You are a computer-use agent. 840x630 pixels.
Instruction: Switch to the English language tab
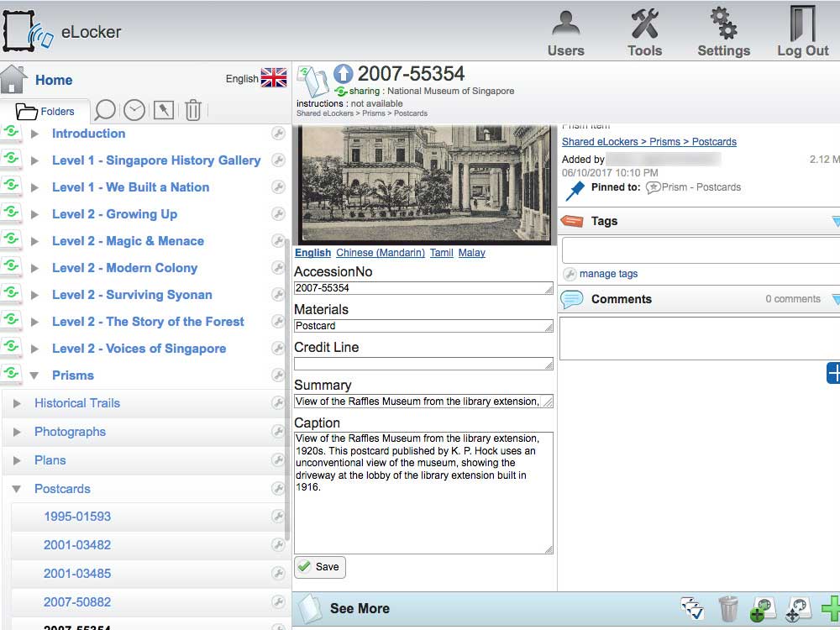click(x=312, y=253)
